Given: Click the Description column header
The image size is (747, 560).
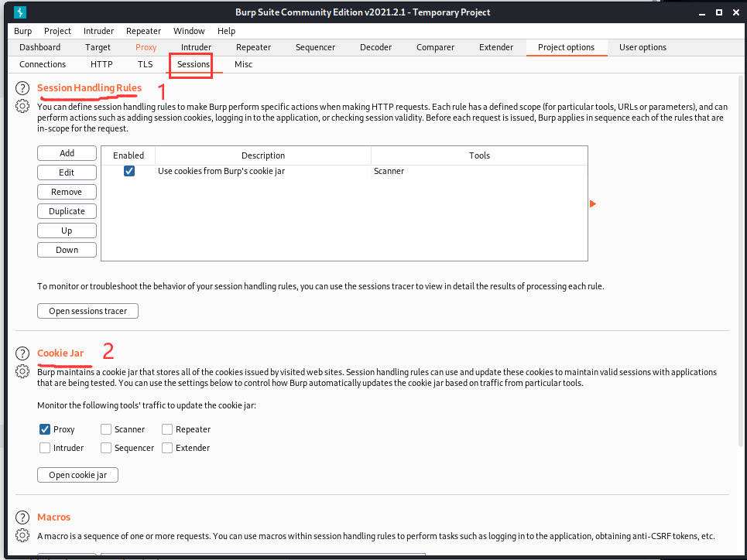Looking at the screenshot, I should click(263, 155).
